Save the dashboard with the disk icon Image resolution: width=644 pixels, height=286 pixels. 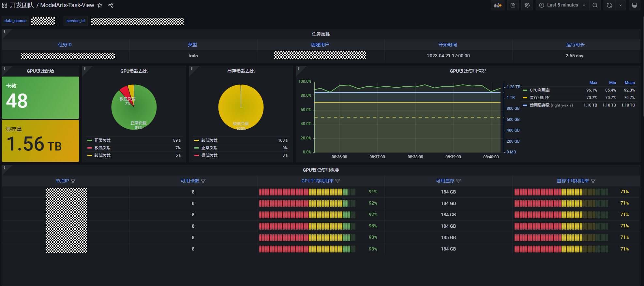[513, 5]
